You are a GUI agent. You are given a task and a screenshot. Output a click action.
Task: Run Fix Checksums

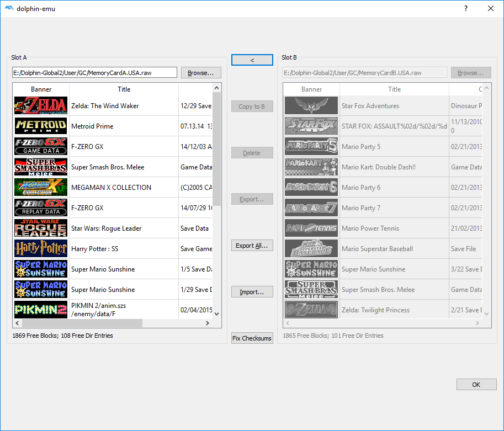[x=252, y=338]
